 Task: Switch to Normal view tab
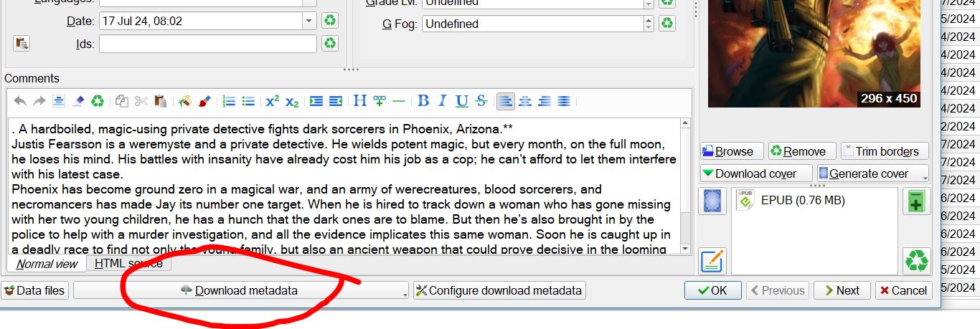tap(47, 264)
